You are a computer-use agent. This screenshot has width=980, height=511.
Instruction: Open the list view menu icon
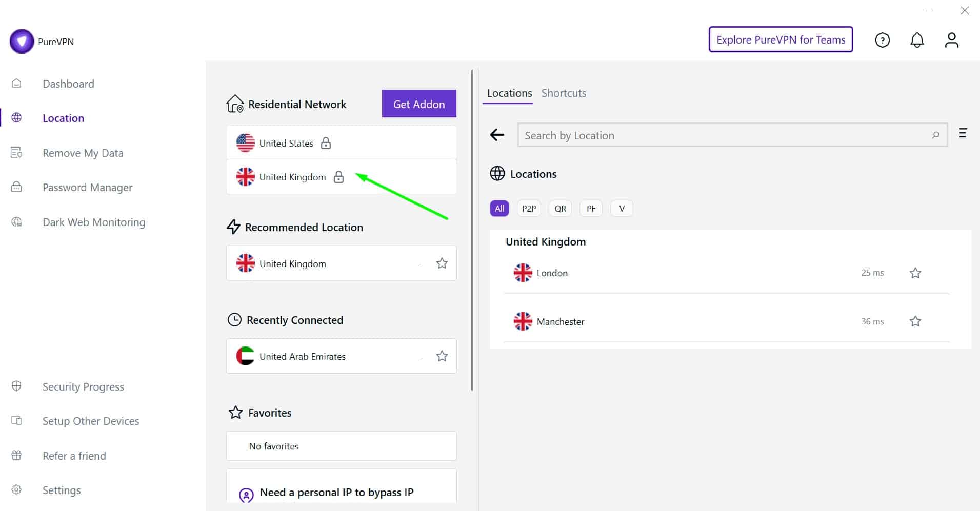point(963,133)
